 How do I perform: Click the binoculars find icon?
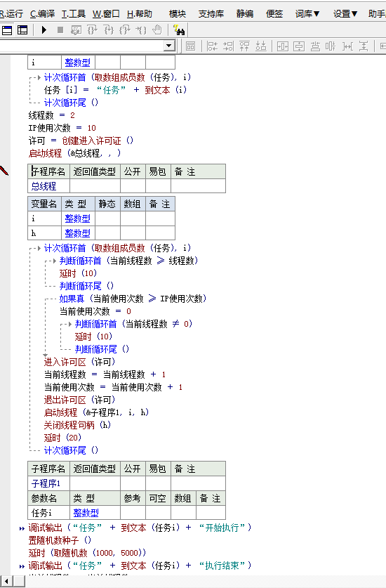point(179,30)
